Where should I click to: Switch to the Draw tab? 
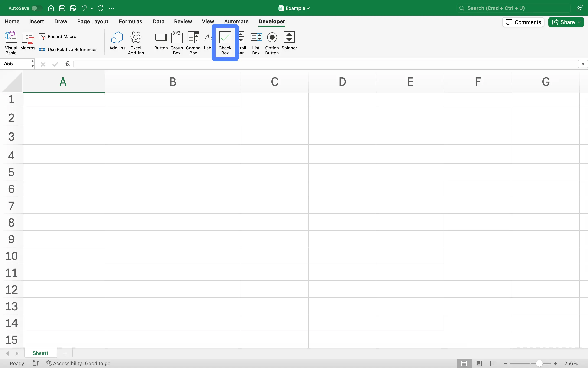tap(61, 21)
